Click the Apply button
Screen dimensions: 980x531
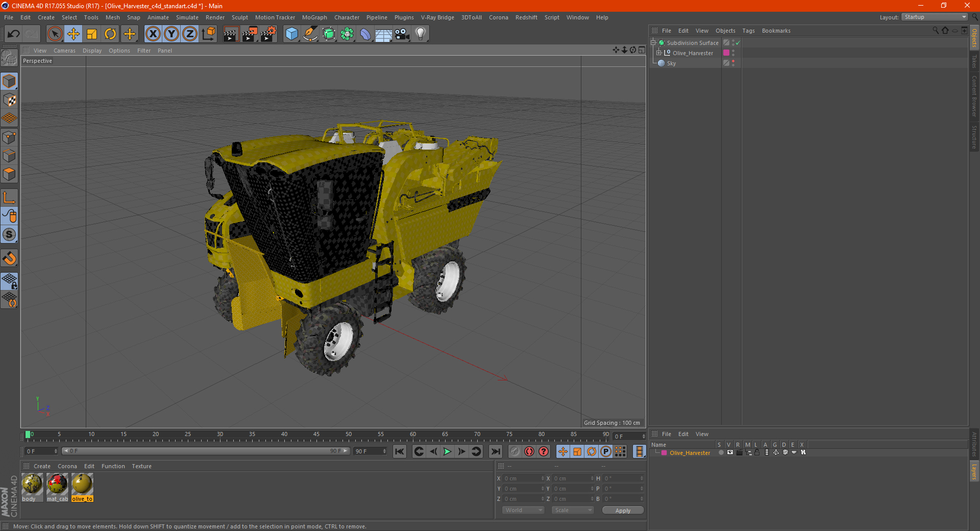tap(623, 510)
